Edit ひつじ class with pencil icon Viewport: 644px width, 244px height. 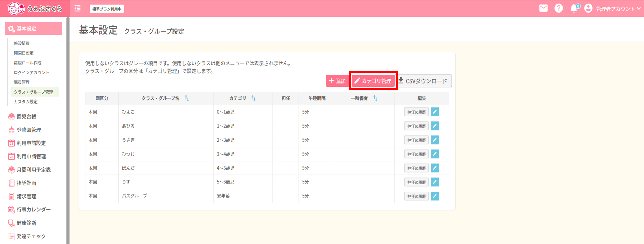(x=435, y=154)
